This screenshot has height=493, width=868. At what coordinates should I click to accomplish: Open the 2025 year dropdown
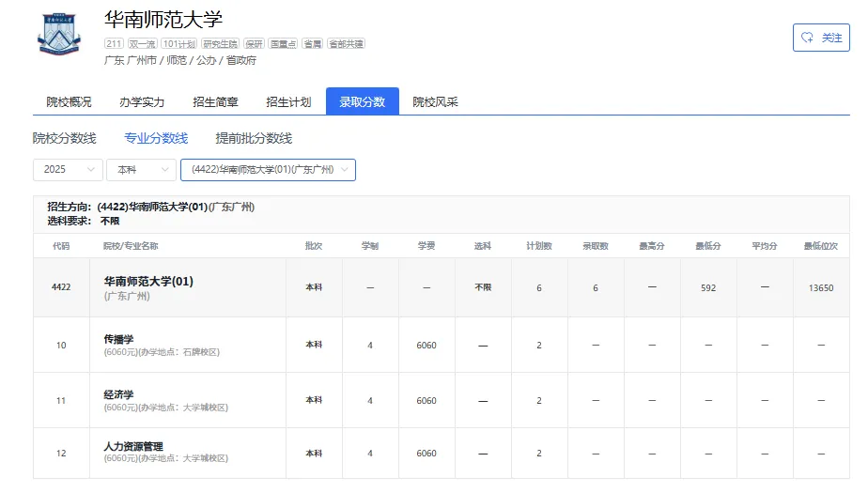click(x=68, y=170)
